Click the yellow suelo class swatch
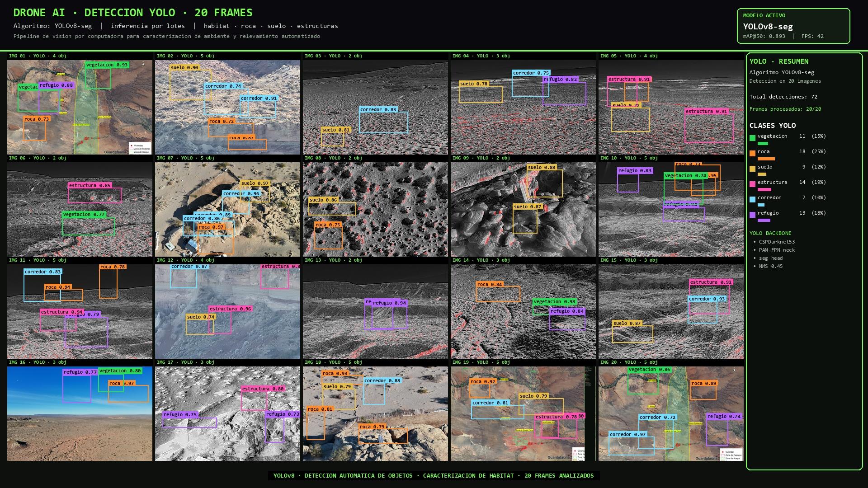Image resolution: width=868 pixels, height=488 pixels. pos(752,169)
